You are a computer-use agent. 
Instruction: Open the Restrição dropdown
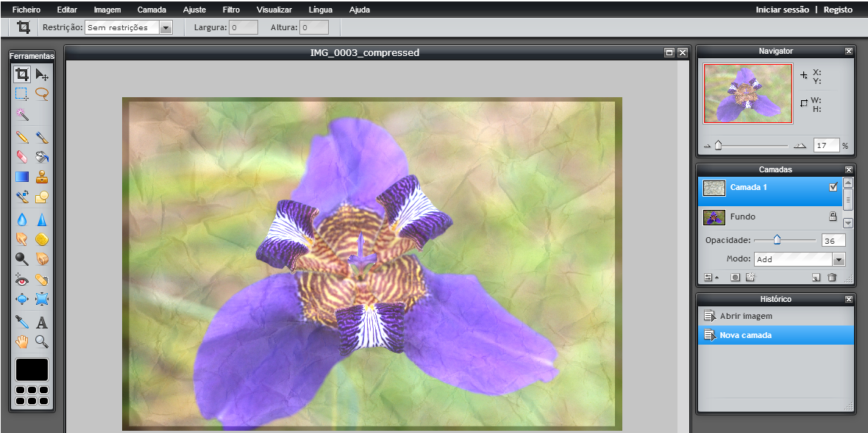coord(129,27)
